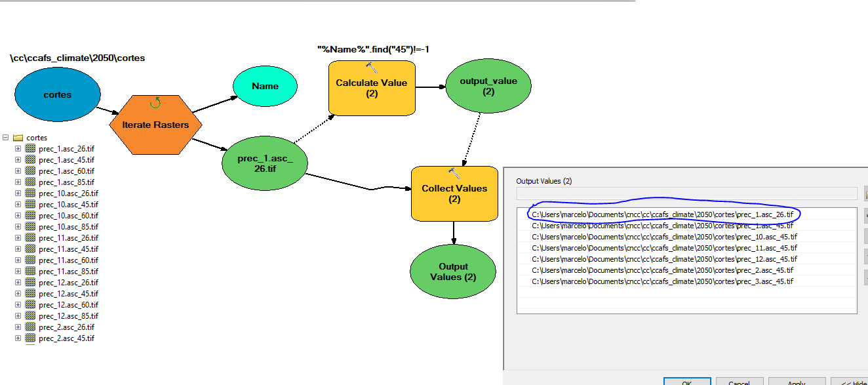Click the raster icon of prec_12.asc_85.tif
The image size is (868, 385).
click(30, 316)
